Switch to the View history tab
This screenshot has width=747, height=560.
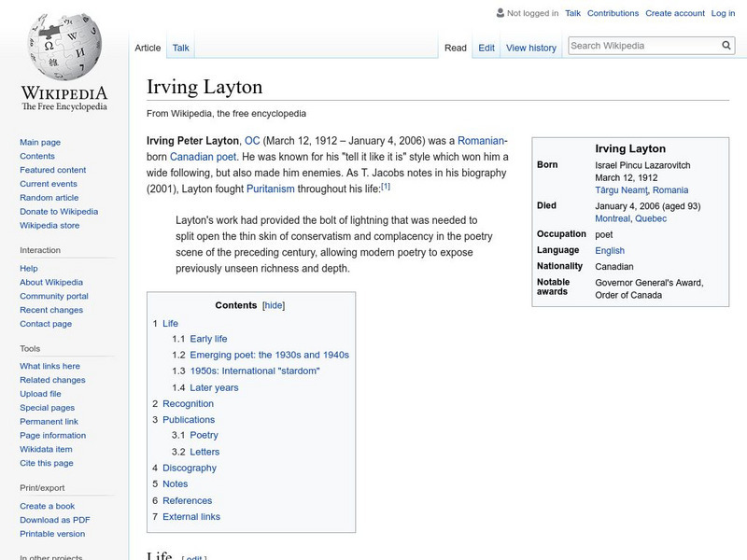[530, 48]
